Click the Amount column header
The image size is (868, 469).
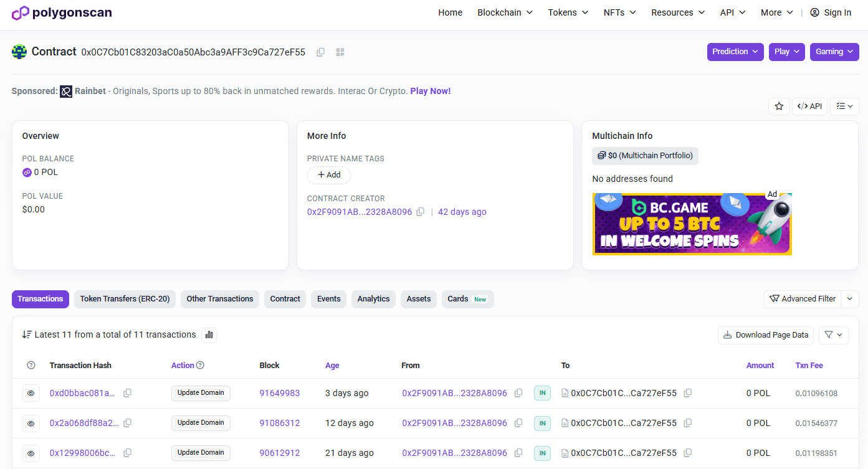pos(760,366)
